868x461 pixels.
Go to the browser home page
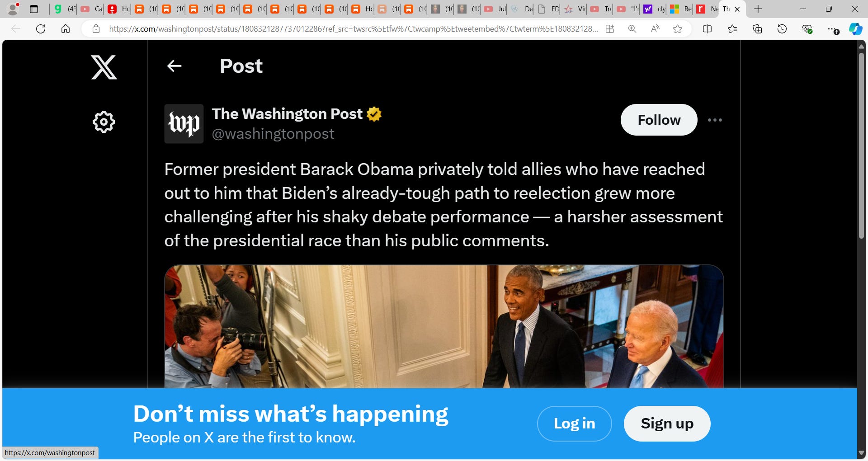point(66,29)
